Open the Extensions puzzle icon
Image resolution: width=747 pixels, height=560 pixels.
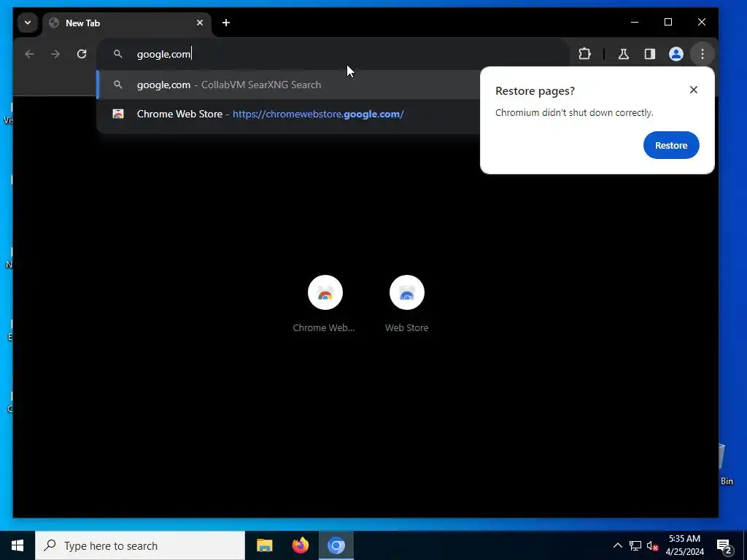point(584,54)
